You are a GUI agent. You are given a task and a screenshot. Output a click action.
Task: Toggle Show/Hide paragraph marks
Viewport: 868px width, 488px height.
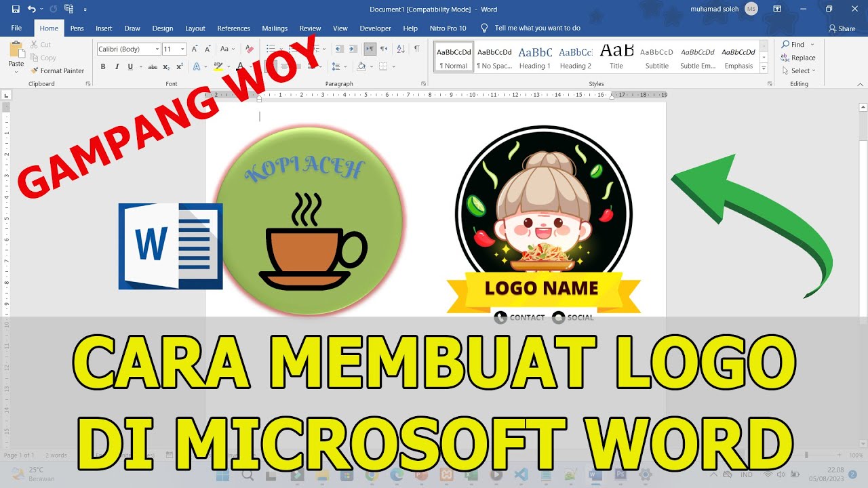pos(416,49)
